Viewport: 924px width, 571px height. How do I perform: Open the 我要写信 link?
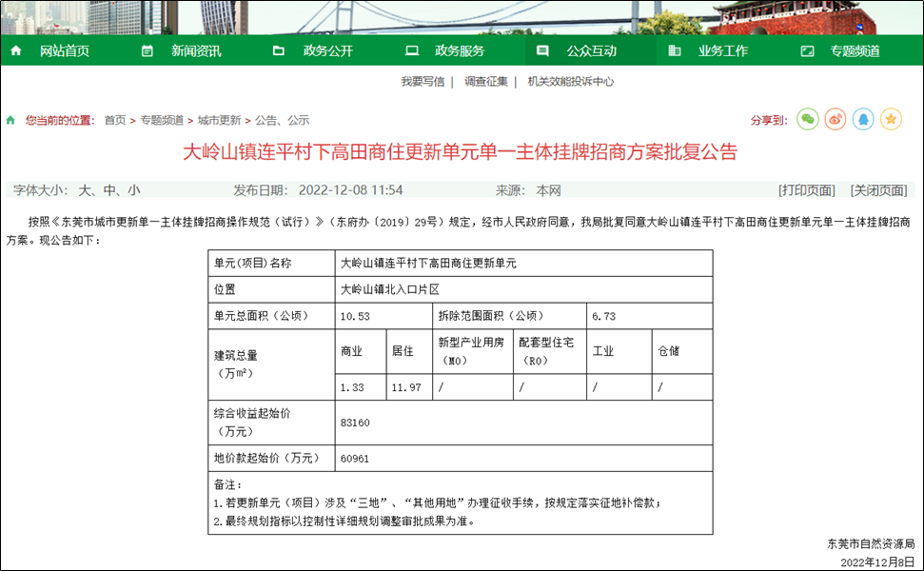[x=423, y=82]
